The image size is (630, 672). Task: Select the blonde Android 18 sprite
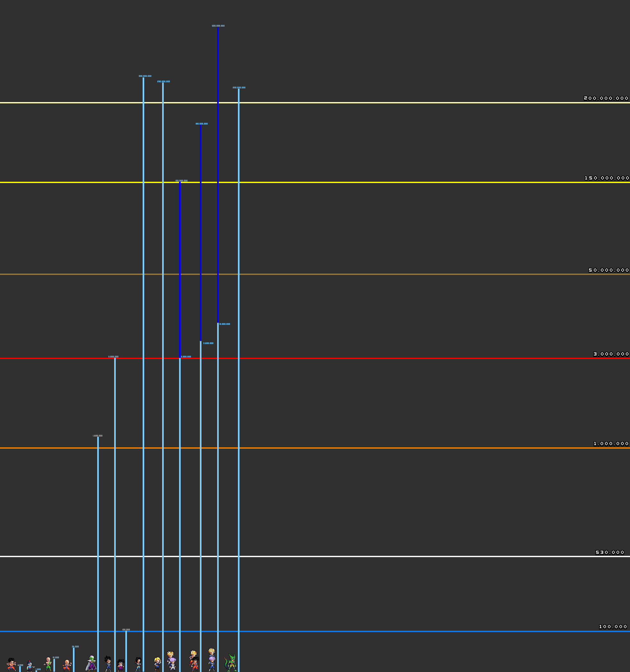click(x=157, y=664)
